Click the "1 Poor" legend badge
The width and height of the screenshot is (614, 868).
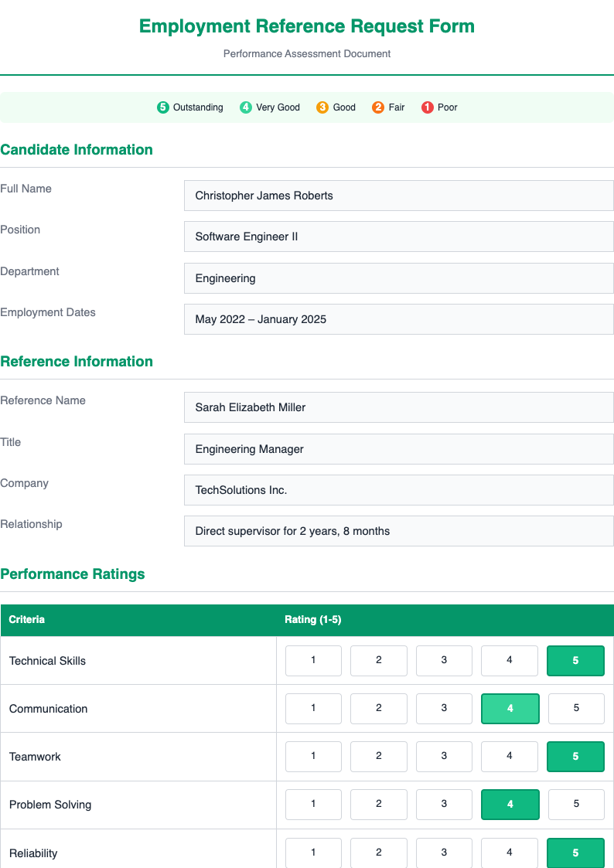point(438,107)
